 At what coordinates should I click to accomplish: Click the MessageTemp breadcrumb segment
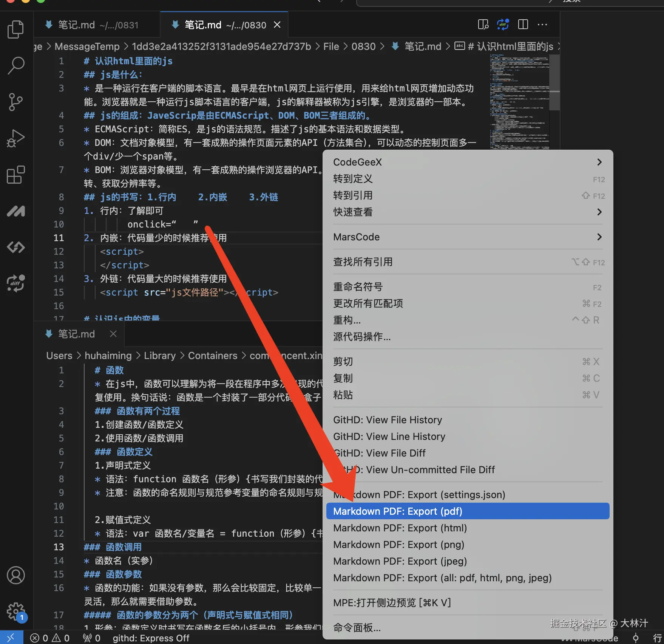87,46
